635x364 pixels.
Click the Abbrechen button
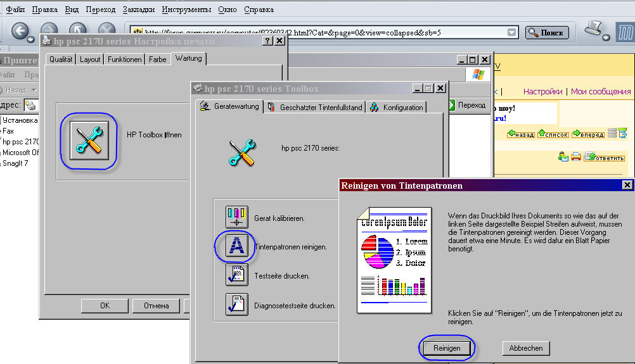click(525, 348)
